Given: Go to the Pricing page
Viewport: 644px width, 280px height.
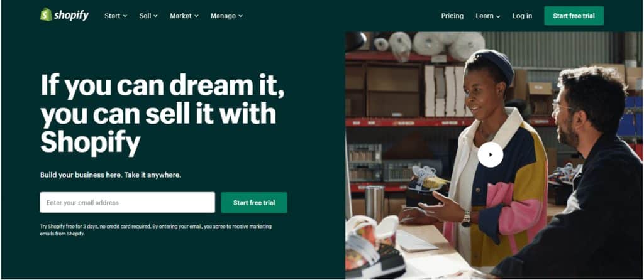Looking at the screenshot, I should pyautogui.click(x=452, y=16).
